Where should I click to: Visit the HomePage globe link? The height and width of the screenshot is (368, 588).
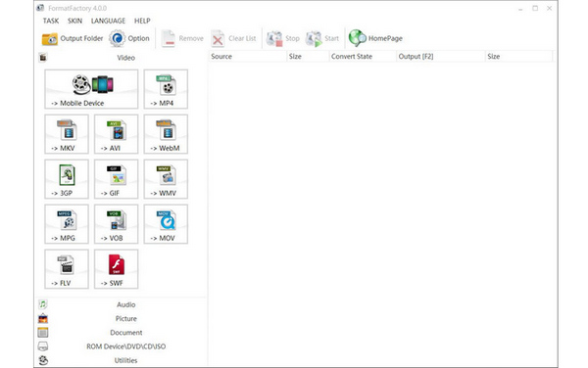(x=375, y=38)
